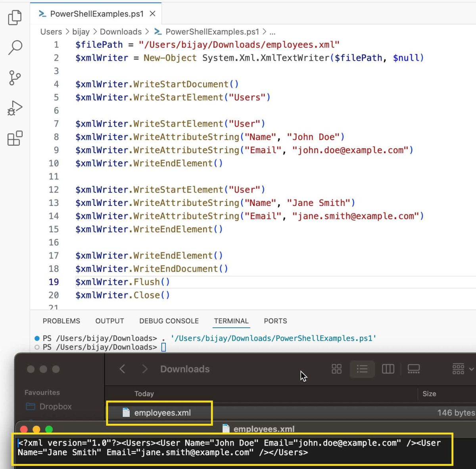Click the "Jane Smith" string on line 13
The image size is (476, 469).
pos(319,203)
